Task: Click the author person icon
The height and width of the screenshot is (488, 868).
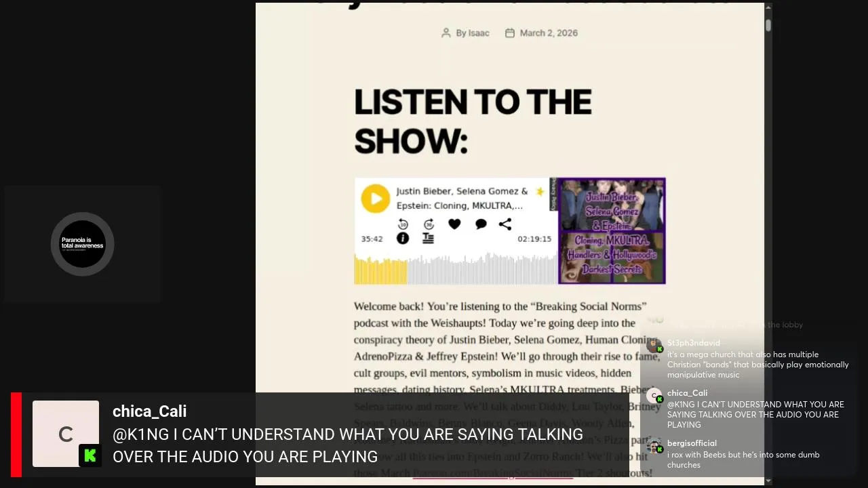Action: [x=446, y=33]
